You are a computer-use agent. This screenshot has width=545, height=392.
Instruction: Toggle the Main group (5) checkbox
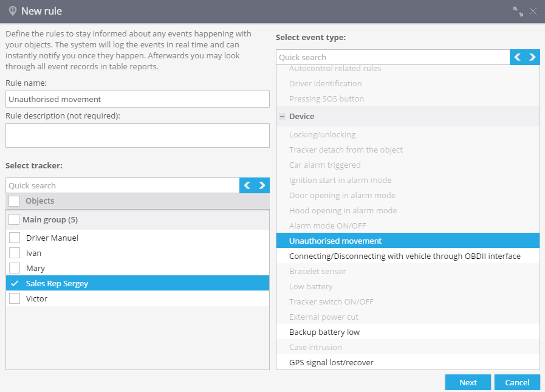[14, 219]
